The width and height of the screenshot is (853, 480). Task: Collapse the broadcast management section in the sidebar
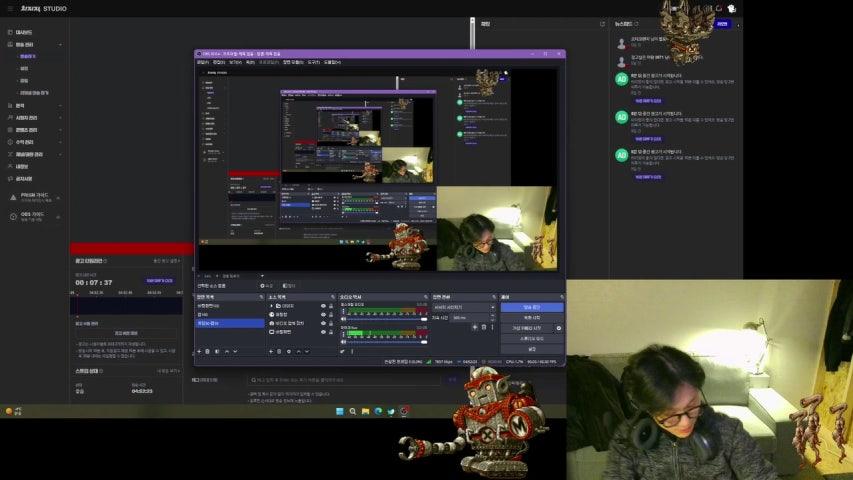point(60,45)
